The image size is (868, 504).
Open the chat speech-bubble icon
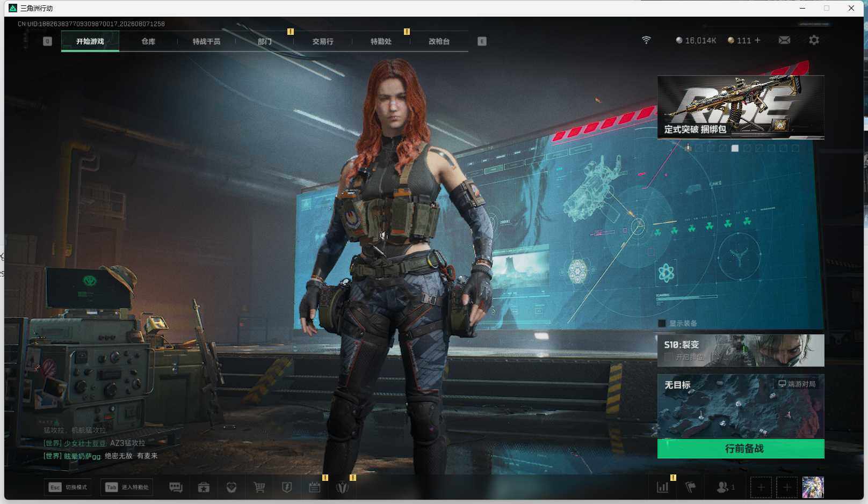coord(176,487)
